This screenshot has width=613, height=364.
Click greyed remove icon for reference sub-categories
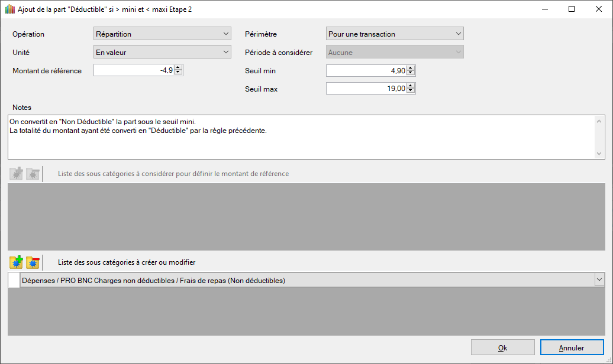(x=33, y=174)
